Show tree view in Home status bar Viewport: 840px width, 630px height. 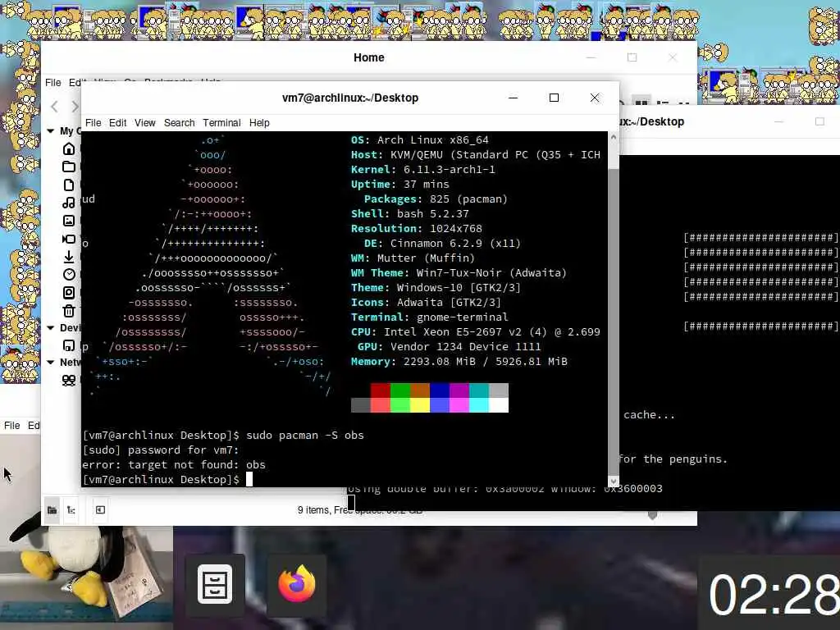tap(71, 510)
